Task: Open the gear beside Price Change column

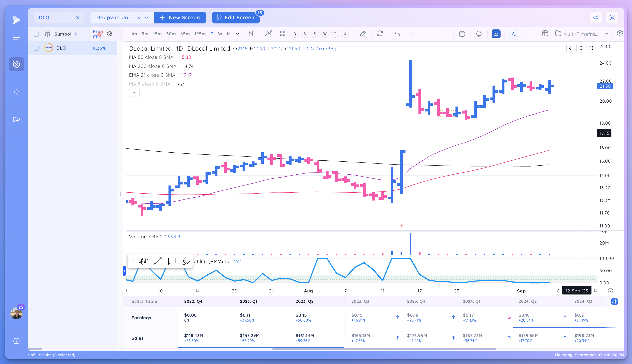Action: click(110, 34)
